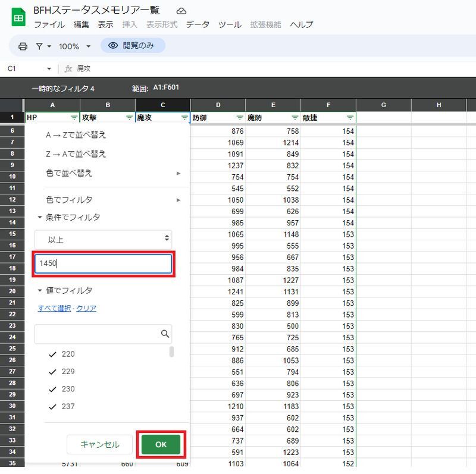
Task: Click the すべて選択 link
Action: (54, 308)
